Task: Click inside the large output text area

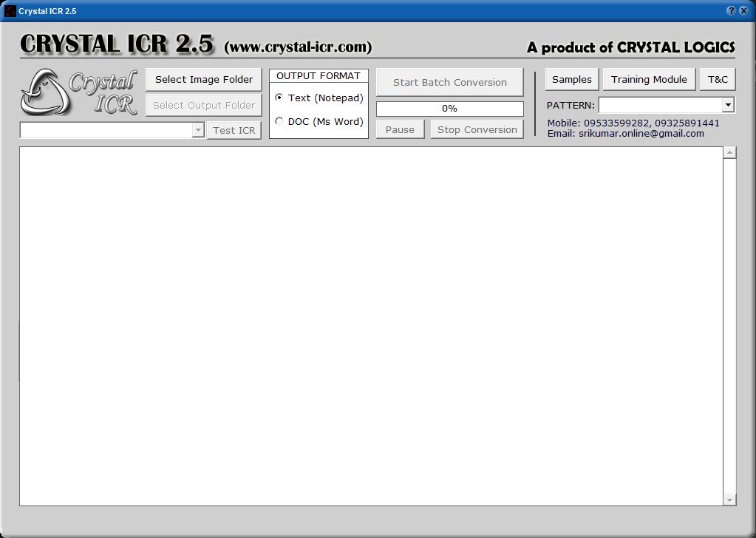Action: coord(371,327)
